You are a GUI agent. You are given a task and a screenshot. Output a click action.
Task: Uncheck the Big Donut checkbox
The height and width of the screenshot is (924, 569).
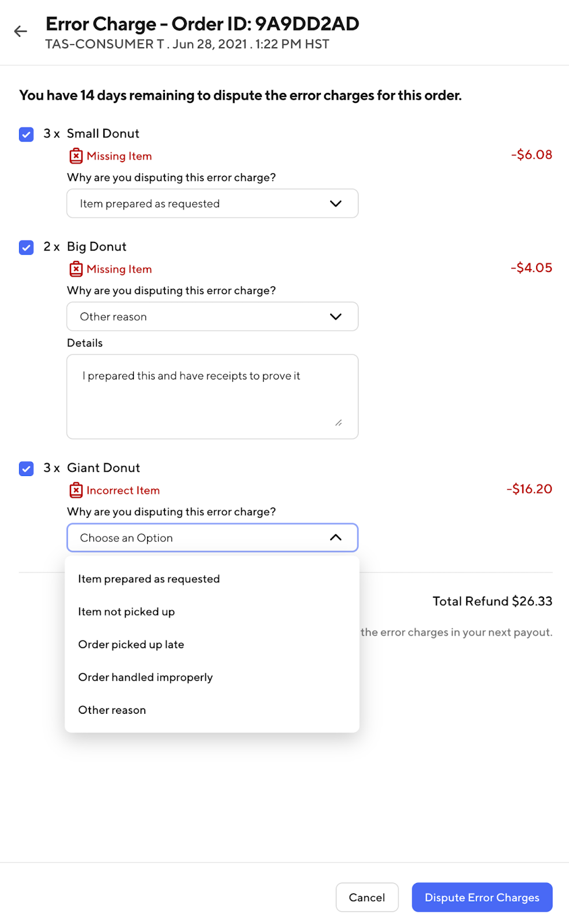pyautogui.click(x=27, y=248)
